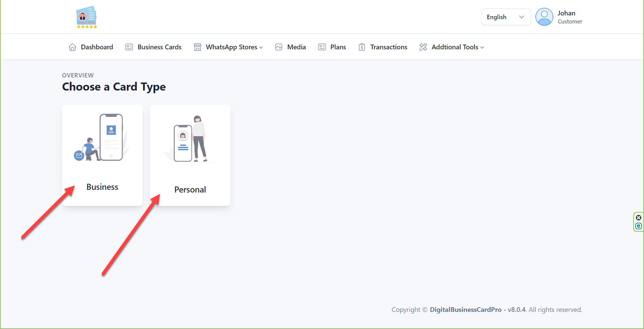
Task: Click Johan's user avatar icon
Action: tap(544, 17)
